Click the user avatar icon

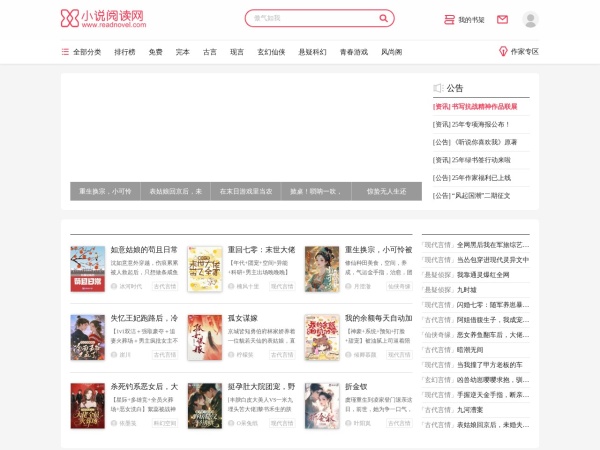530,19
